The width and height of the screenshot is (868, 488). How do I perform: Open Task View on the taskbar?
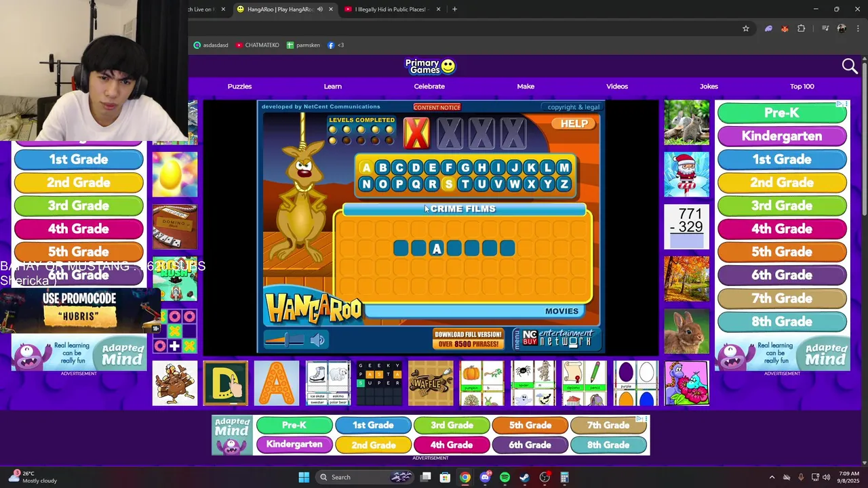(x=425, y=477)
